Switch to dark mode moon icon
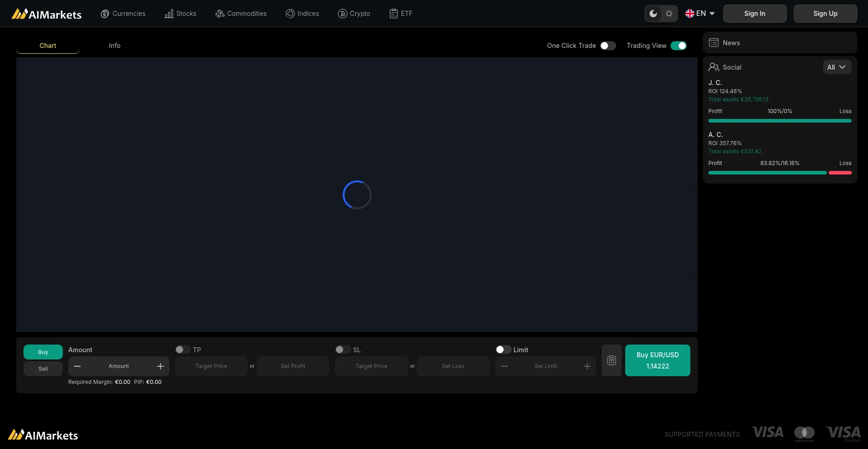Viewport: 868px width, 449px height. pyautogui.click(x=653, y=14)
